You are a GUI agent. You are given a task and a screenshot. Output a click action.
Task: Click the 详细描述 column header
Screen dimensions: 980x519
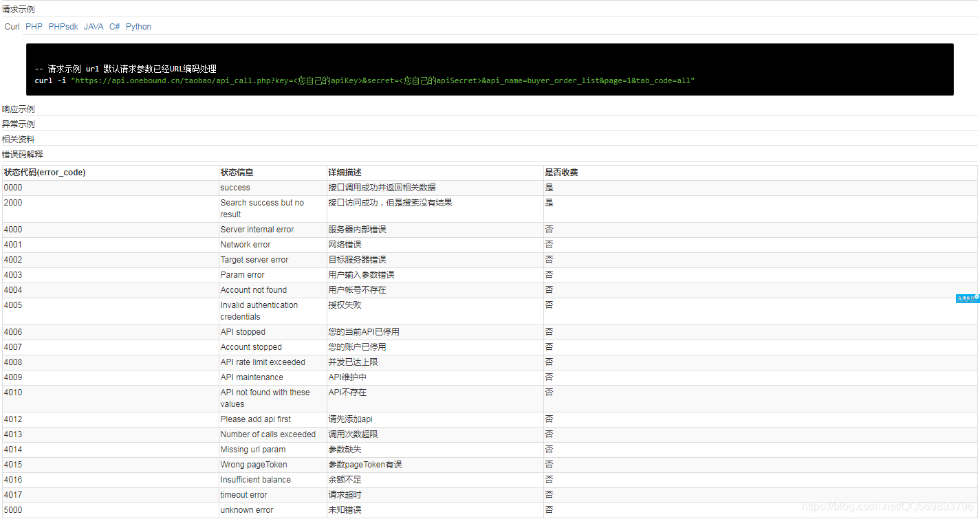point(435,173)
